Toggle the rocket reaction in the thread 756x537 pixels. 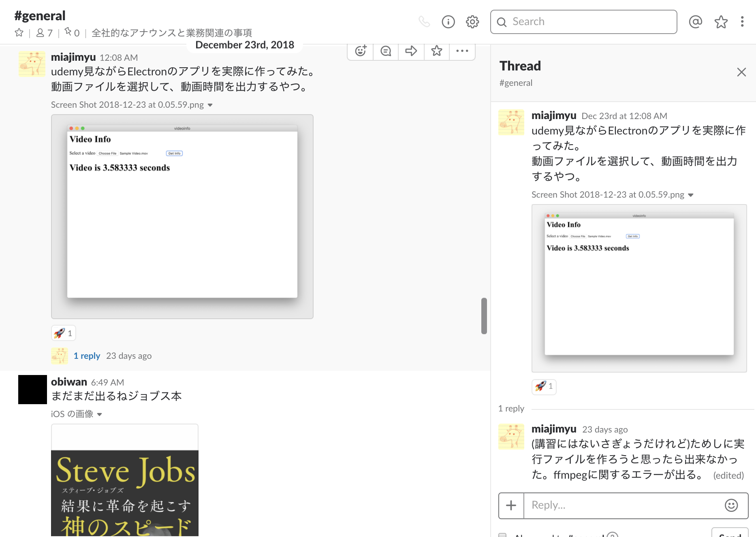[x=544, y=387]
